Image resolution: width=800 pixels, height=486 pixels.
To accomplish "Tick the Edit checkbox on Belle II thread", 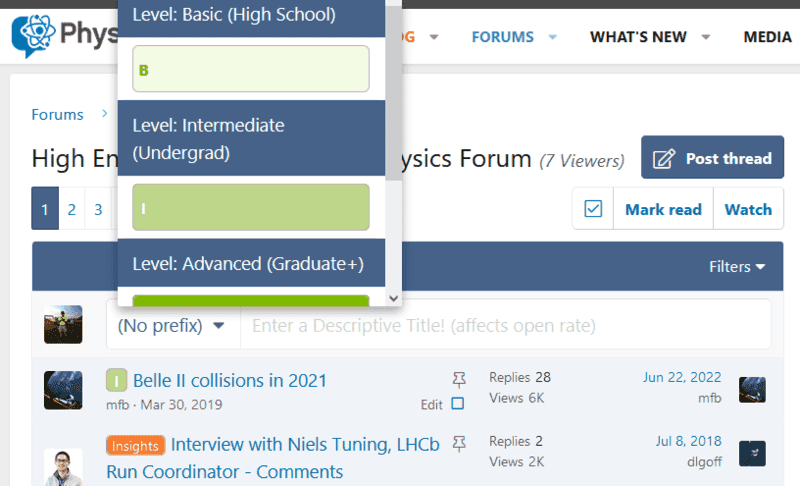I will pos(458,404).
